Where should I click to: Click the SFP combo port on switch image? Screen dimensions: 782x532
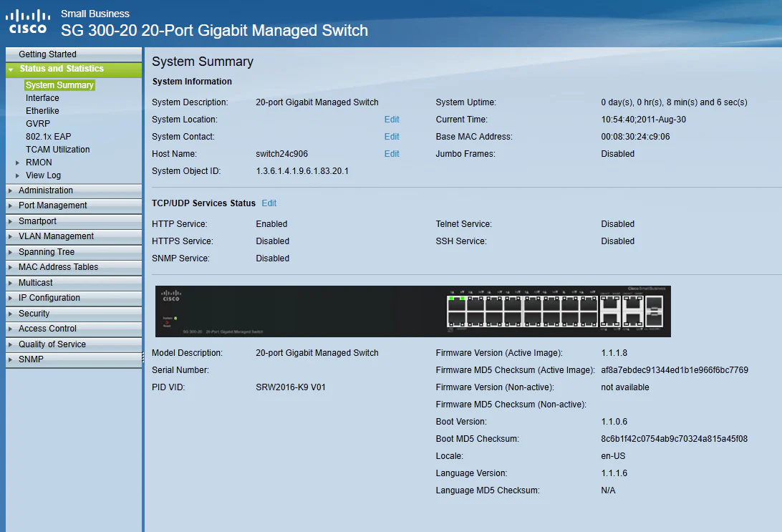pyautogui.click(x=655, y=311)
